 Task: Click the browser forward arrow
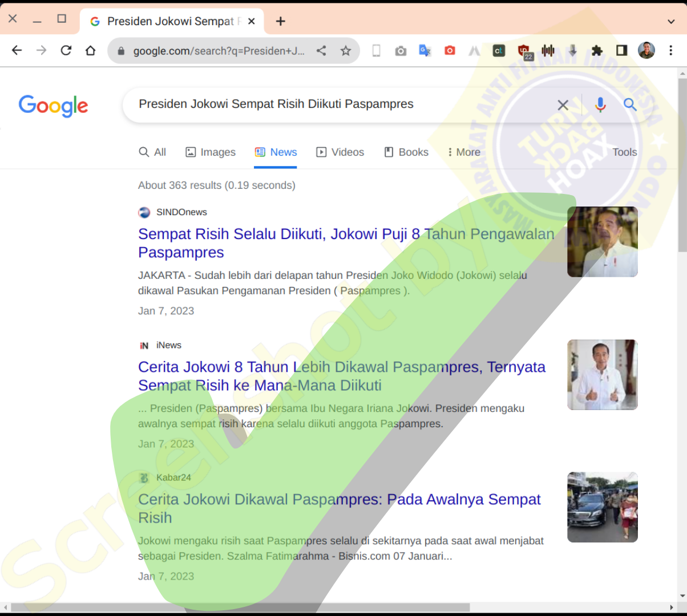41,50
